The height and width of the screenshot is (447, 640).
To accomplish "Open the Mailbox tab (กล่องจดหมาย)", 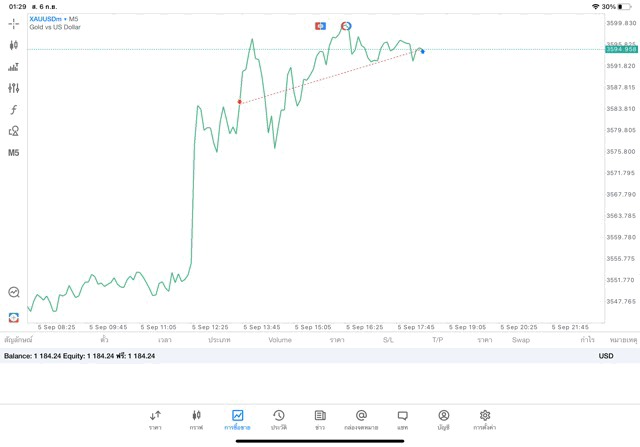I will [x=361, y=419].
